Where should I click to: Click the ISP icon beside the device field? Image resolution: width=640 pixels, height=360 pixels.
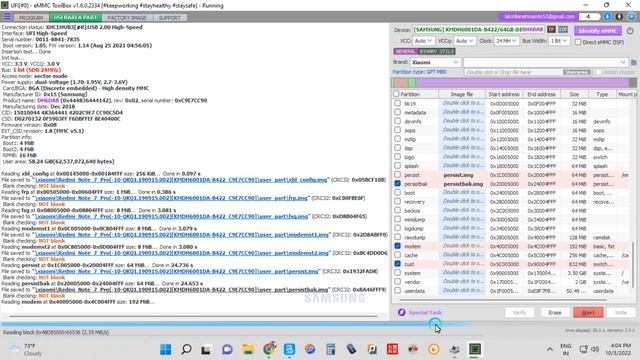pos(563,30)
